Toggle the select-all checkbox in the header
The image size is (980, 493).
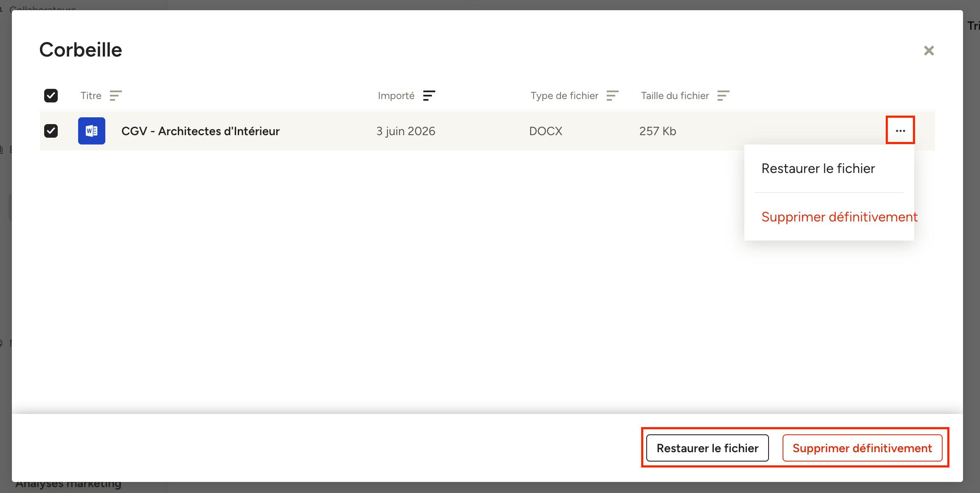click(51, 96)
